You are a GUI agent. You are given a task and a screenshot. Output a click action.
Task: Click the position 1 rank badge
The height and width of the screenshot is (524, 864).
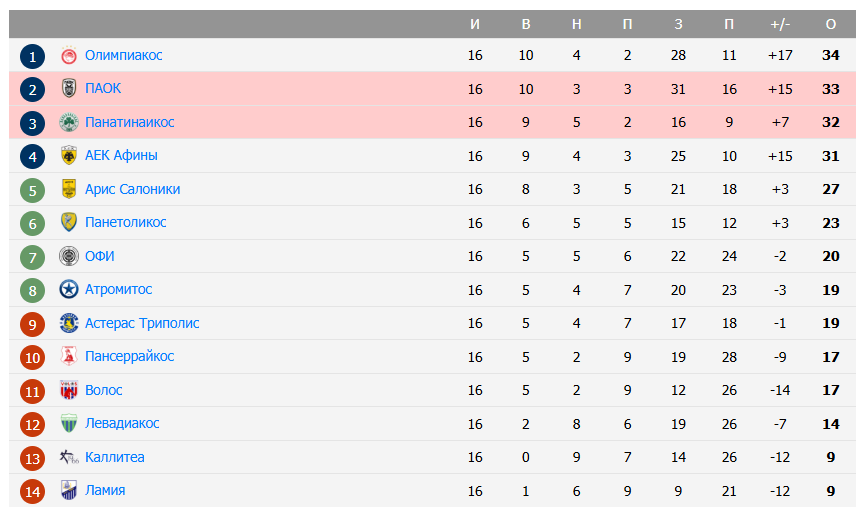click(33, 57)
